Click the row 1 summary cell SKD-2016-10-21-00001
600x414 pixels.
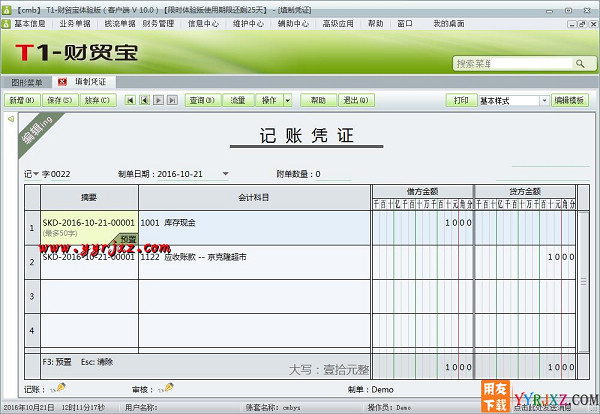click(89, 228)
